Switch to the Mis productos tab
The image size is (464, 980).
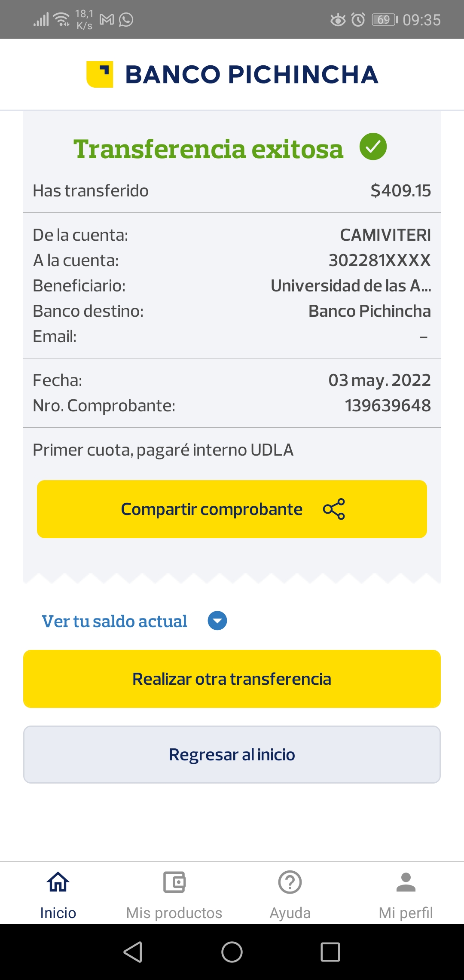pyautogui.click(x=174, y=912)
